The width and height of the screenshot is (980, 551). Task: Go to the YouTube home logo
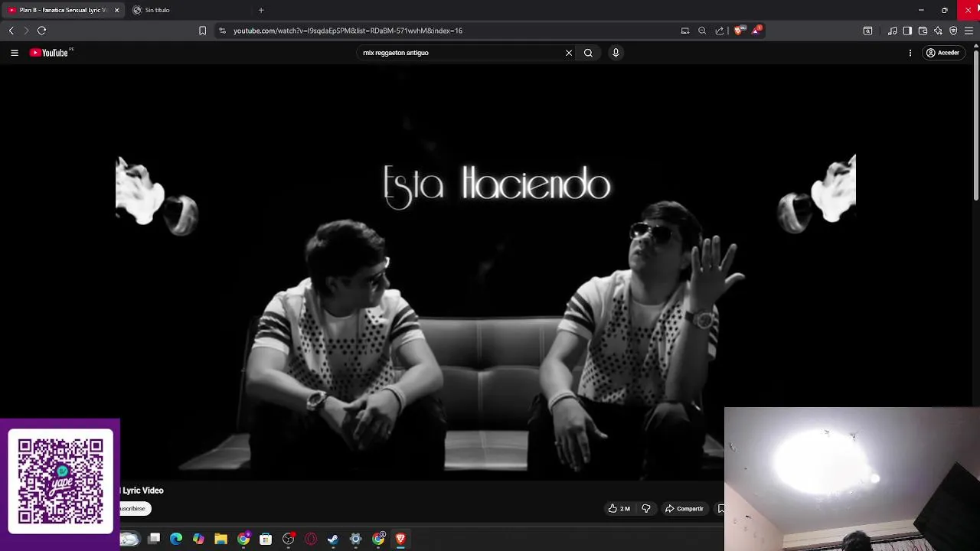(x=51, y=53)
